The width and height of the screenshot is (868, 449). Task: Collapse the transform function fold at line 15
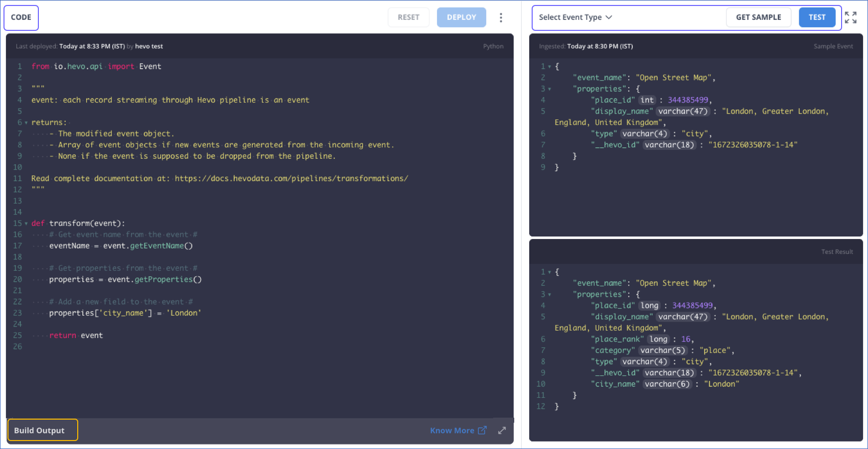(26, 224)
